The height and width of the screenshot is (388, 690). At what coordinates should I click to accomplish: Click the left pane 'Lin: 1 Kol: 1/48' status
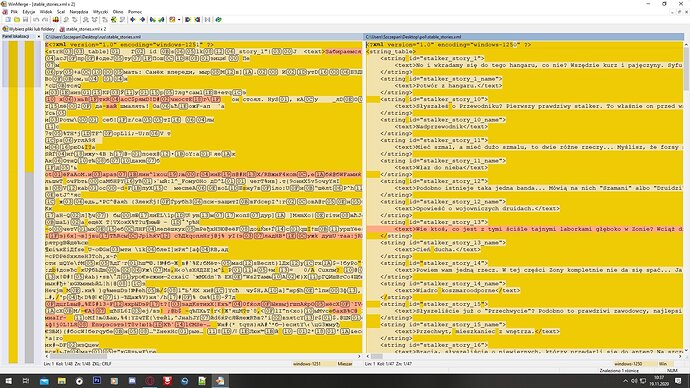(x=77, y=364)
